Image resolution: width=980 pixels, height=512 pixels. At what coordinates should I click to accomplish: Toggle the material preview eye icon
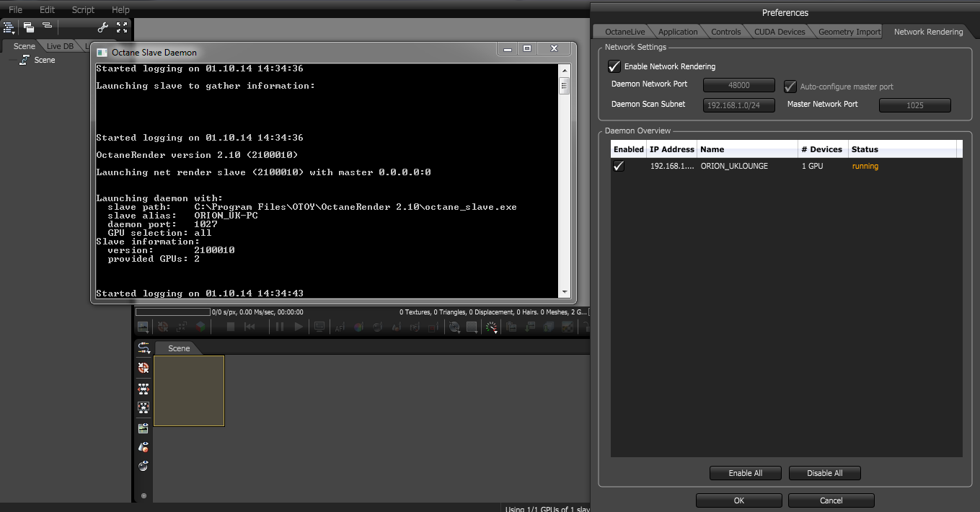coord(144,447)
